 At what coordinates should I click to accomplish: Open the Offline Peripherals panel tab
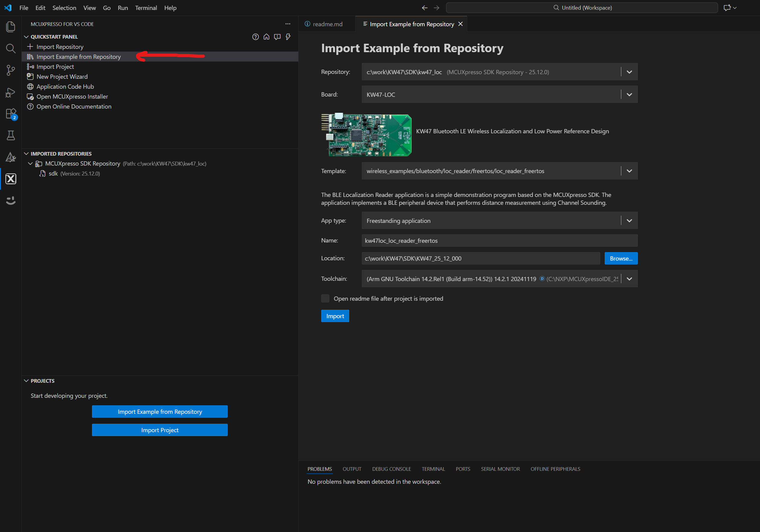[x=555, y=469]
